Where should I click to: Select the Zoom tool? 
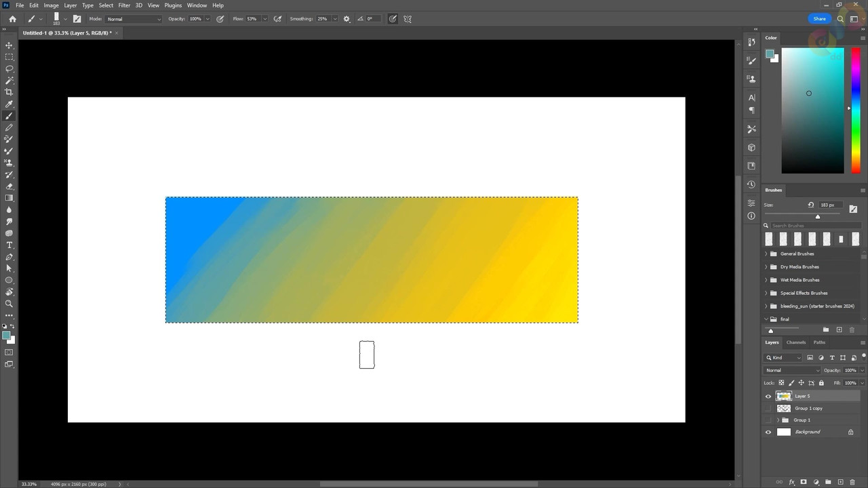click(9, 304)
